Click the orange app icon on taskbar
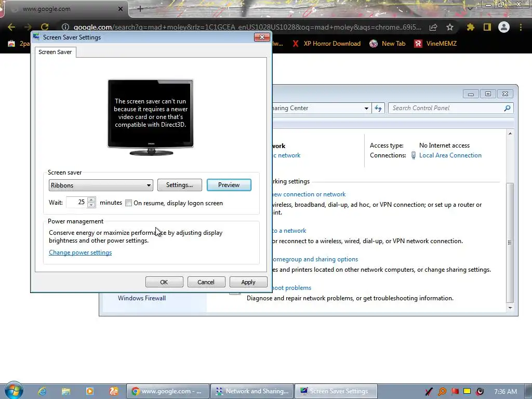532x399 pixels. click(x=114, y=391)
